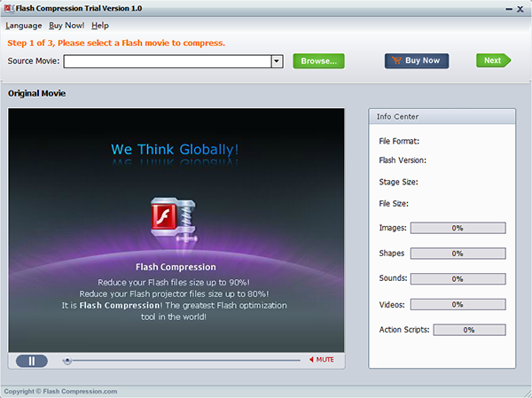Expand the Source Movie dropdown arrow
Viewport: 532px width, 398px height.
tap(277, 61)
